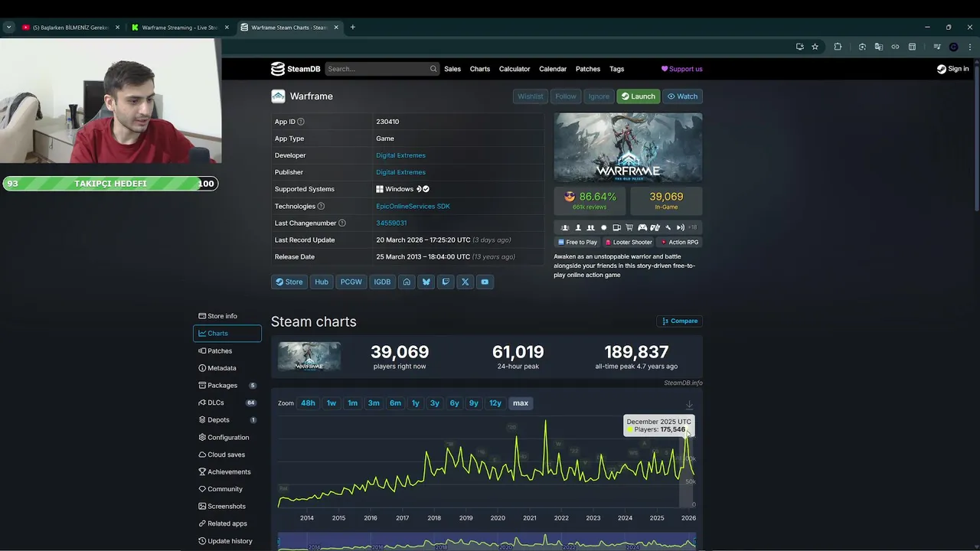Switch to Warframe Streaming browser tab
Screen dimensions: 980x551
coord(179,28)
